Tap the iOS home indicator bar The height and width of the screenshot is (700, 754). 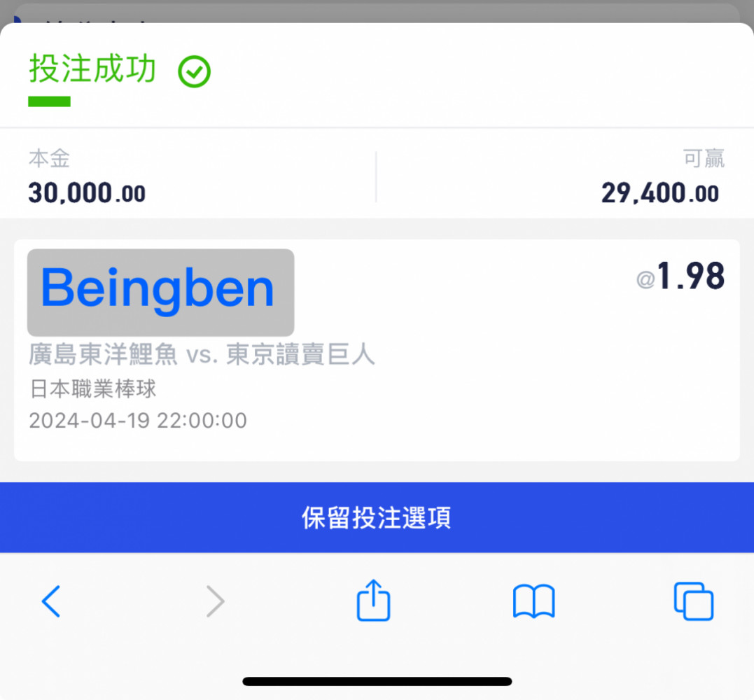tap(377, 681)
